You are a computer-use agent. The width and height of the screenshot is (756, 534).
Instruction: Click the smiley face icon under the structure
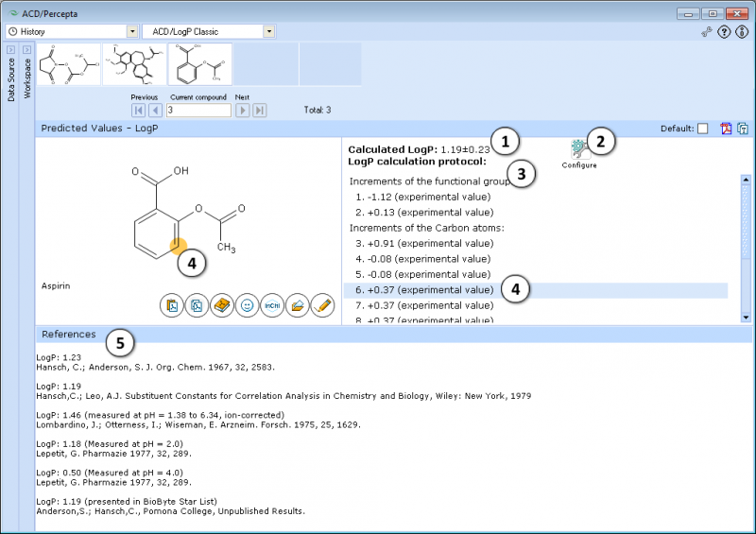[x=247, y=305]
